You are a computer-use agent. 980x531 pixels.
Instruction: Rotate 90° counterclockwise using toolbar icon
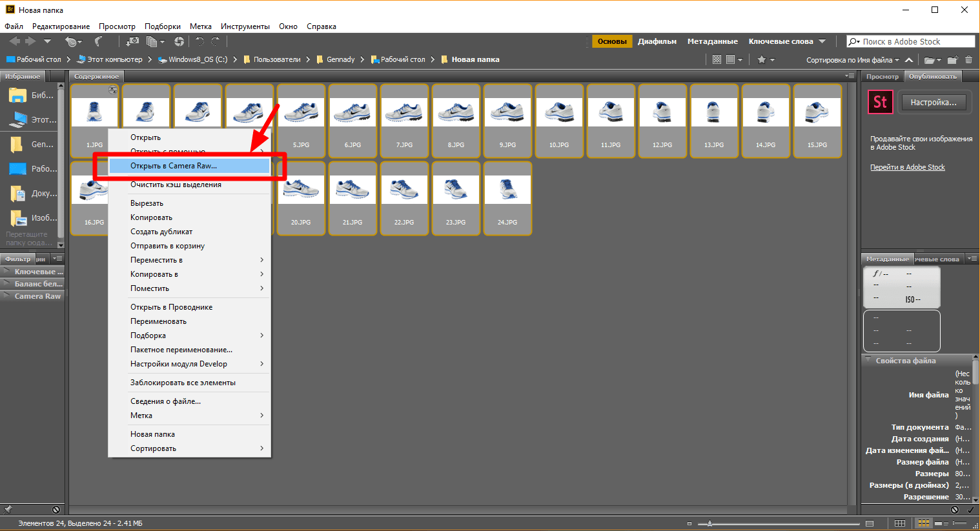point(199,41)
